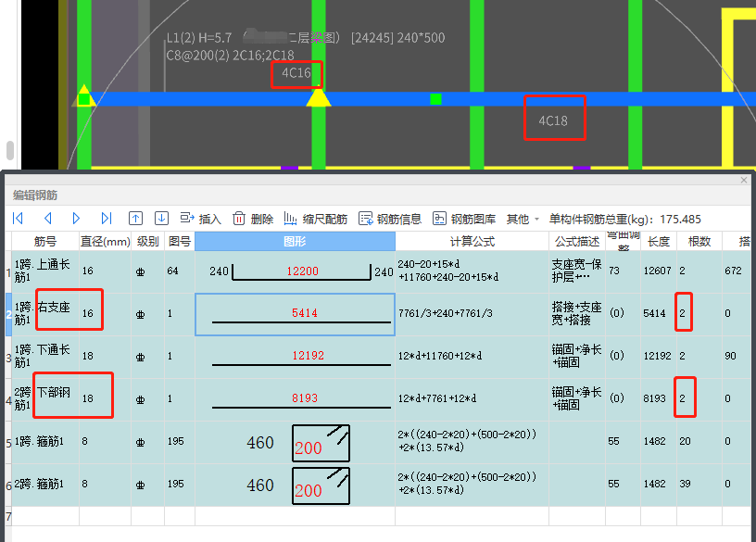Click formula 12*d+7761+12*d
Screen dimensions: 756x542
(437, 398)
